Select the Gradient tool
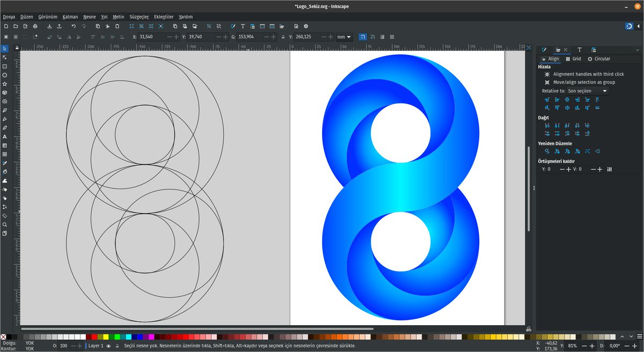This screenshot has width=644, height=352. click(5, 145)
